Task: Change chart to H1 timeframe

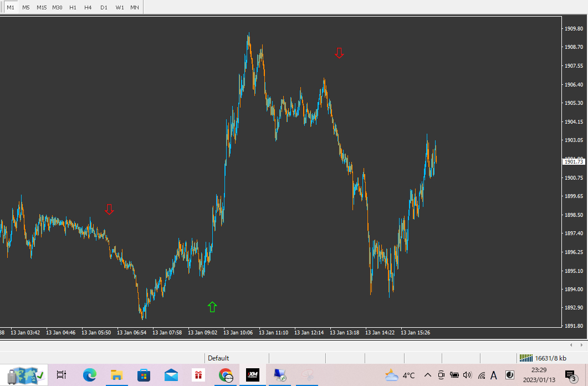Action: click(73, 8)
